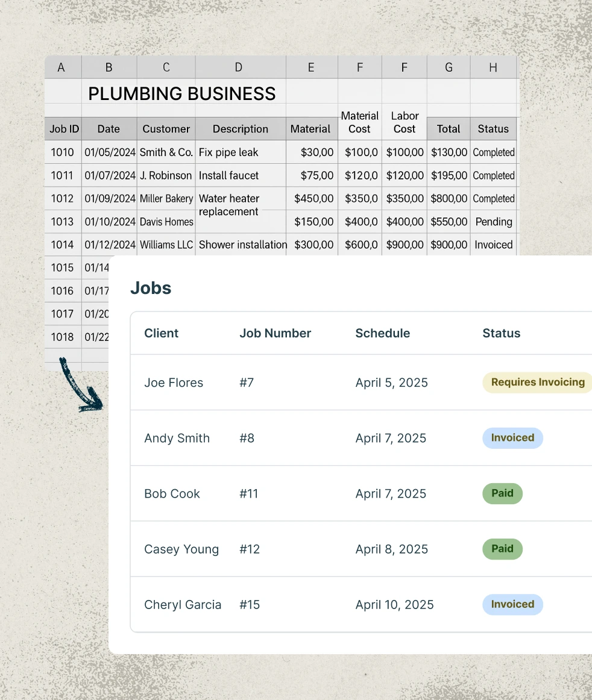Viewport: 592px width, 700px height.
Task: Select spreadsheet column H header
Action: 493,67
